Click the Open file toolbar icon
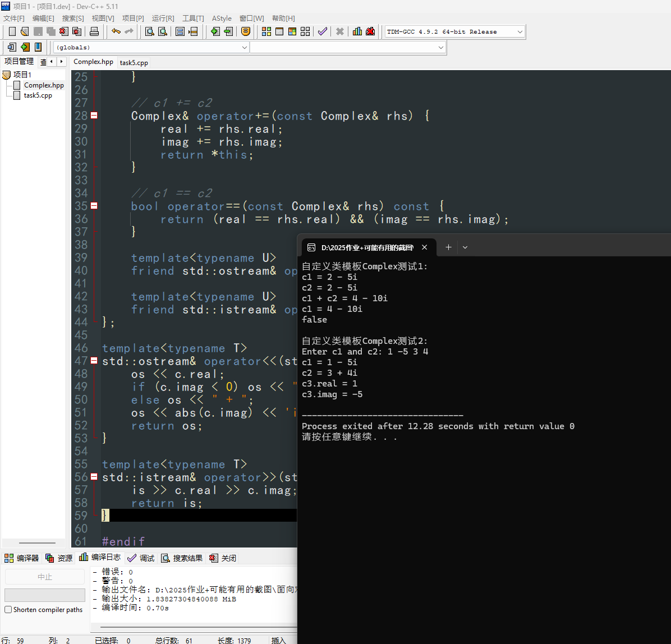The image size is (671, 644). 25,31
